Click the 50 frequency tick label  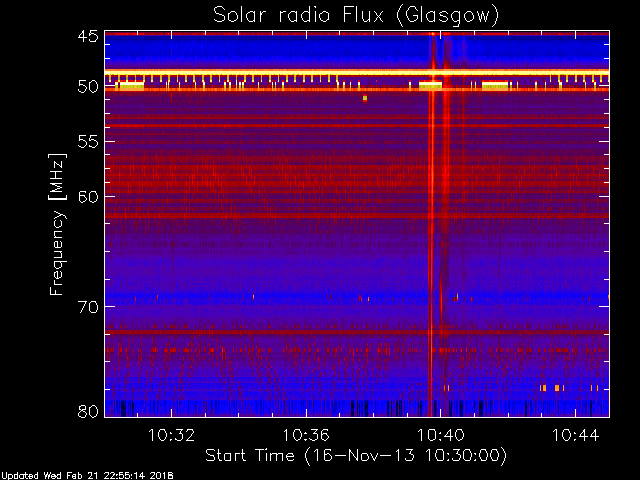88,87
